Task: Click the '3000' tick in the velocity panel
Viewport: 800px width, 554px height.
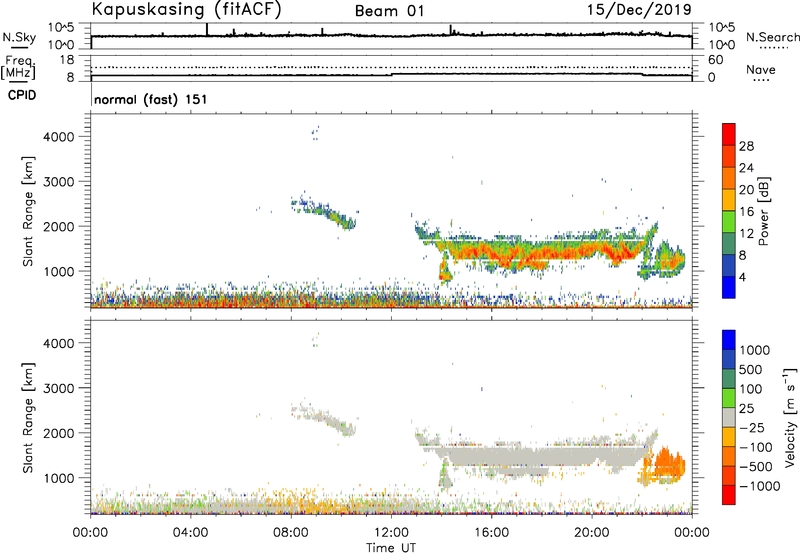Action: click(x=59, y=388)
